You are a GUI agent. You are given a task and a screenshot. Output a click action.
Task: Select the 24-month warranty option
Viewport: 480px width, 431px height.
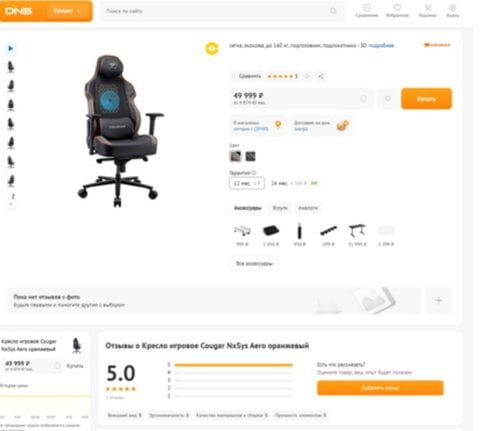coord(294,183)
